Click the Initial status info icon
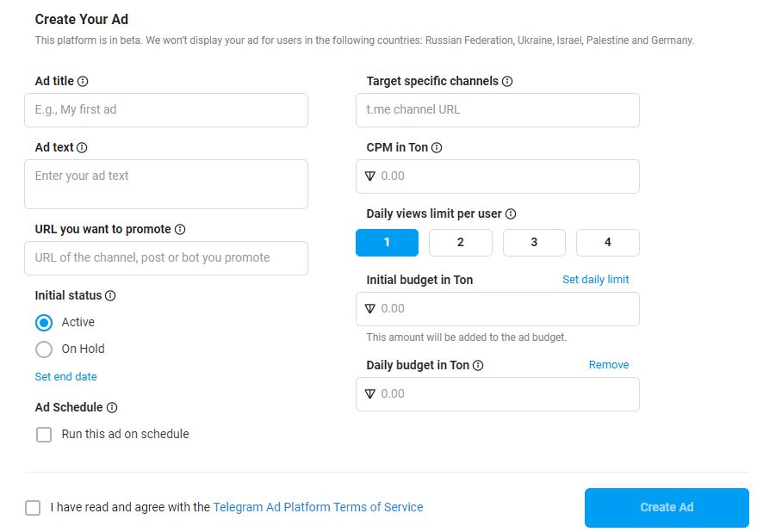Viewport: 757px width, 532px height. (x=110, y=295)
